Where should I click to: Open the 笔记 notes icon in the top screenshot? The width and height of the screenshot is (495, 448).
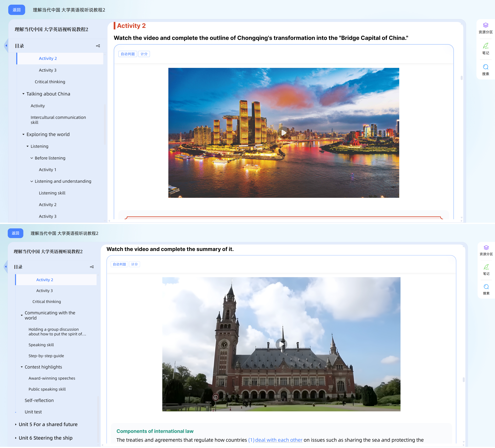pos(485,49)
